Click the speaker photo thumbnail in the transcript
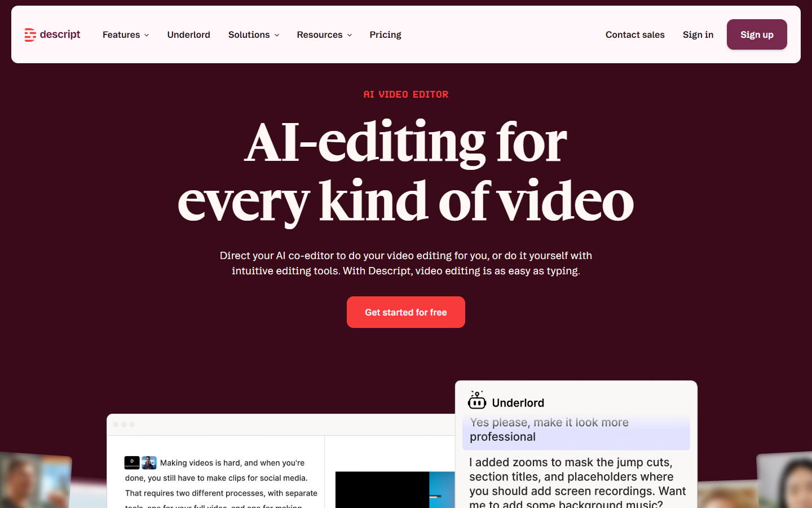Screen dimensions: 812x508 pyautogui.click(x=149, y=463)
